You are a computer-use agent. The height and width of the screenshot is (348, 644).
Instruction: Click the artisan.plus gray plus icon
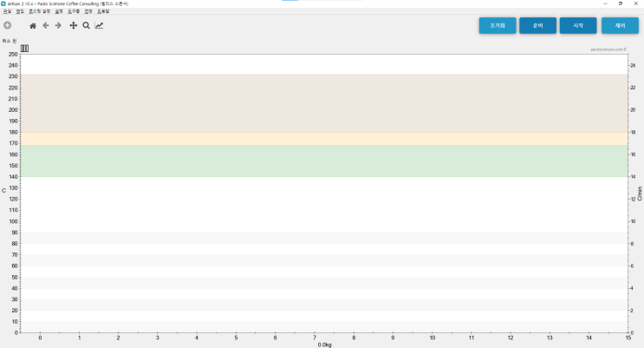click(8, 25)
